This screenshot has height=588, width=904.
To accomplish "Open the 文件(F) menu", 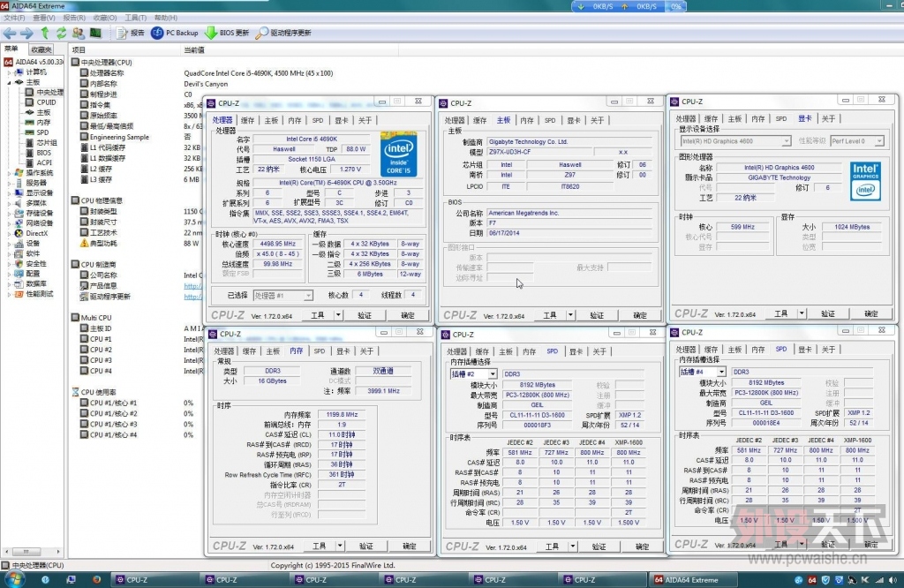I will pos(14,18).
